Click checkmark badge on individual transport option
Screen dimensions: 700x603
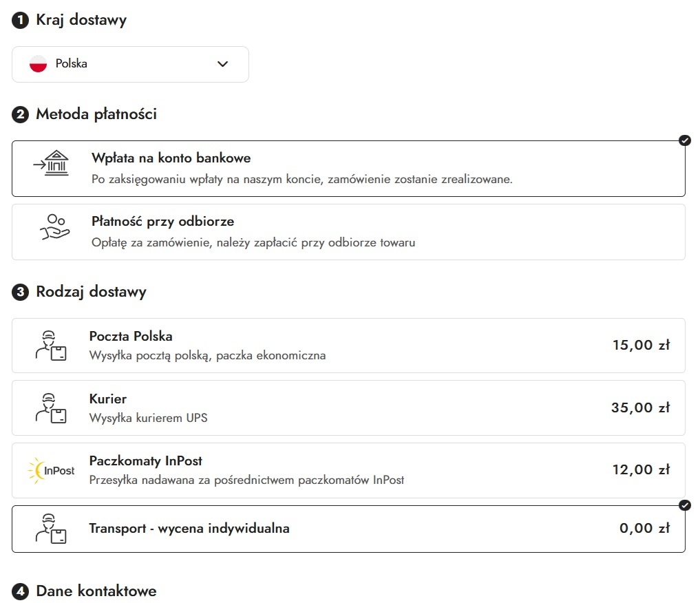click(684, 505)
